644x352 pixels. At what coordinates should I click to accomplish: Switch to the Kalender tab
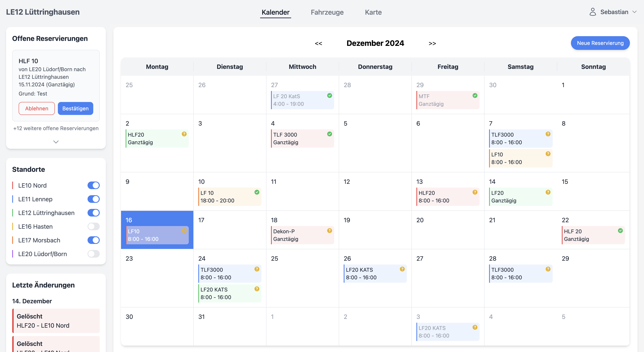coord(276,12)
